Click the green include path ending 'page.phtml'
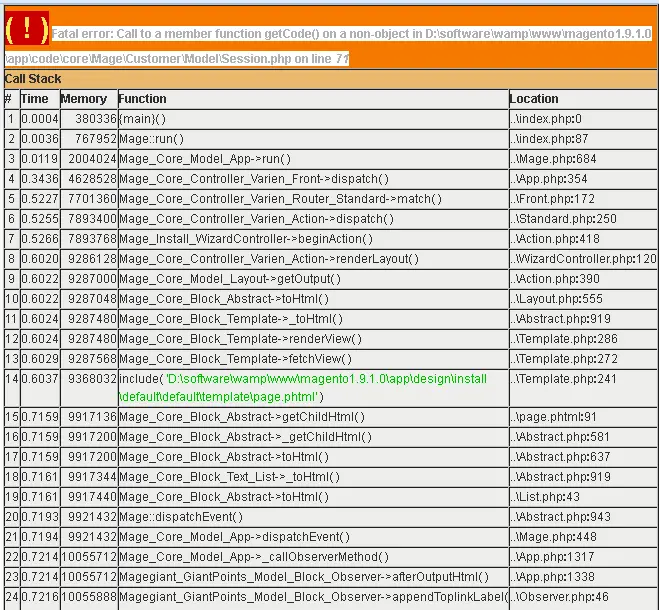Image resolution: width=659 pixels, height=610 pixels. coord(303,388)
